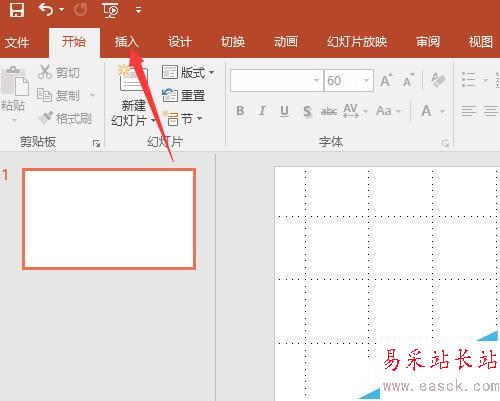Screen dimensions: 500x401
Task: Open the font size dropdown arrow
Action: tap(366, 80)
